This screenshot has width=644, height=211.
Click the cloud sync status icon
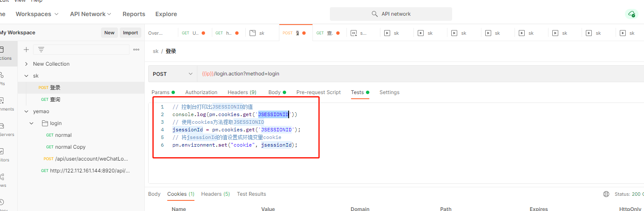click(631, 14)
